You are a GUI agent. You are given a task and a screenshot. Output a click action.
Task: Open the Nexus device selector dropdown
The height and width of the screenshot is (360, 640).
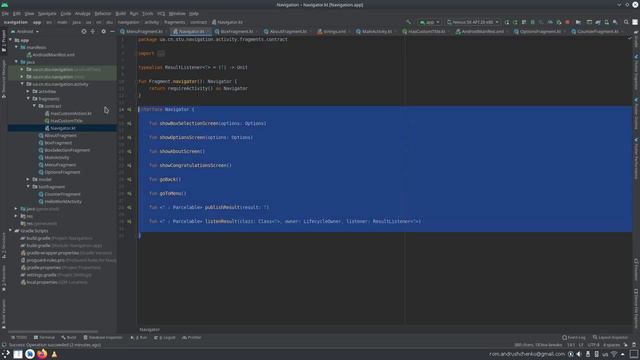472,22
